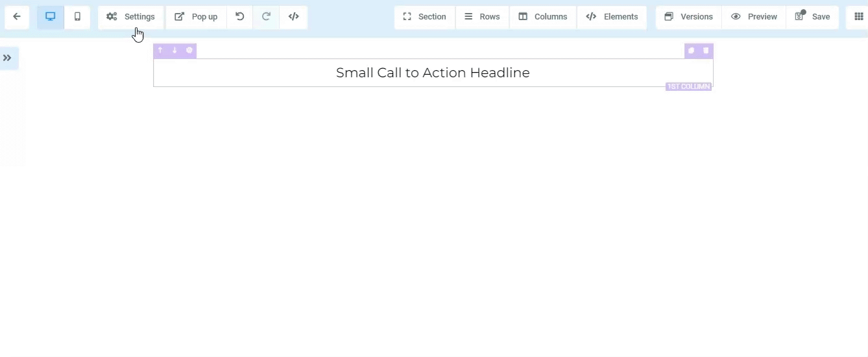Switch to mobile view

click(77, 17)
